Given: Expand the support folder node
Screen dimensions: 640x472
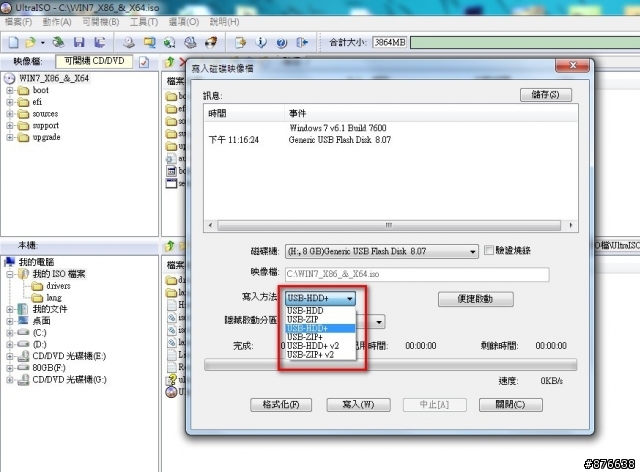Looking at the screenshot, I should click(10, 126).
